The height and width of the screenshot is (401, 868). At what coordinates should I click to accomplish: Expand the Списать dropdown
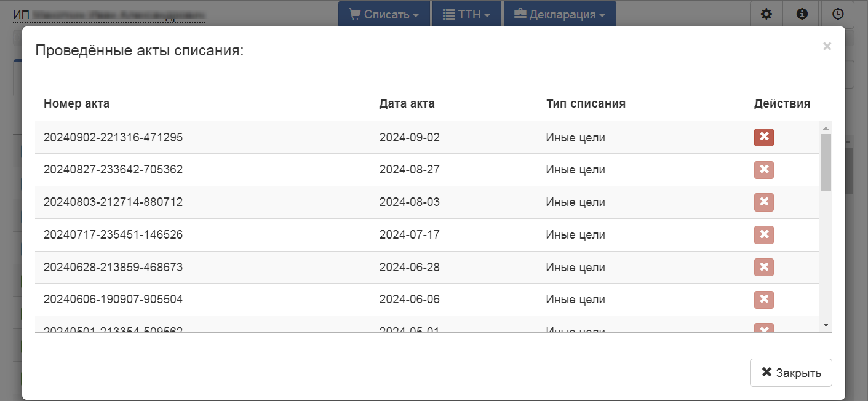(384, 14)
